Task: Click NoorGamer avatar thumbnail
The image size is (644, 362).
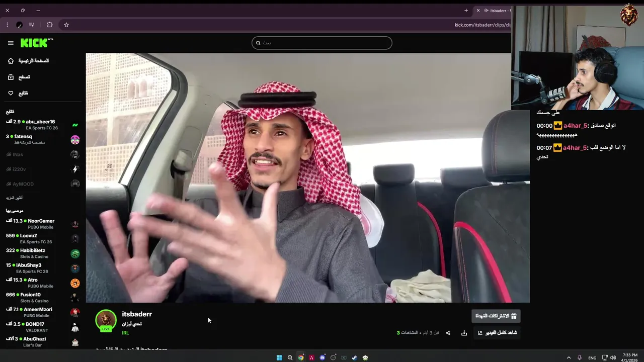Action: pyautogui.click(x=75, y=224)
